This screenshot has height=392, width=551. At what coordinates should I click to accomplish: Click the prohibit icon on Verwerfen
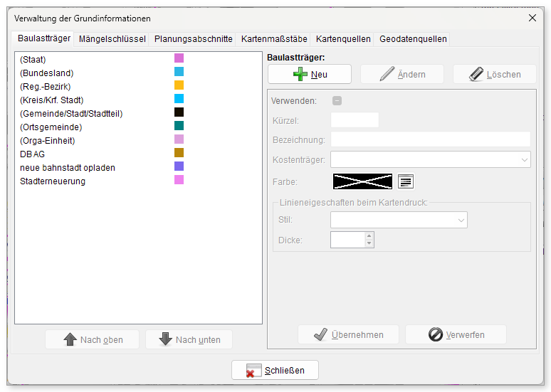(x=436, y=334)
